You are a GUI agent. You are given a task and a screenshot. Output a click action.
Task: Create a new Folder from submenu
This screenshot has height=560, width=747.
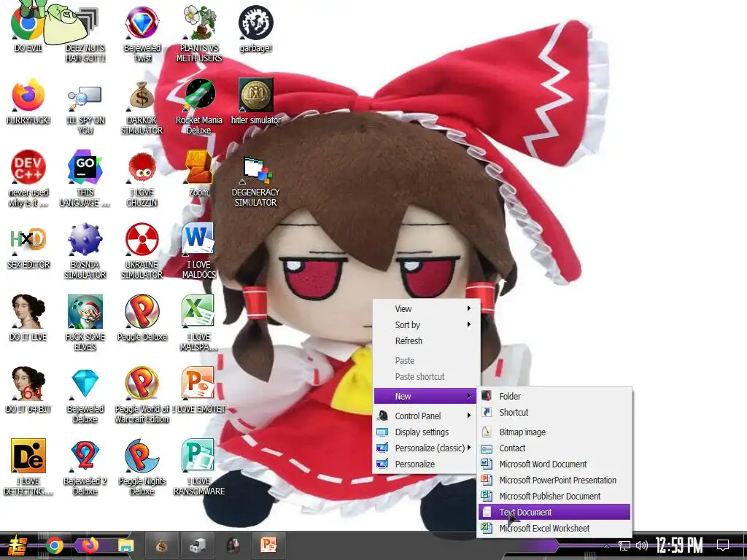554,396
